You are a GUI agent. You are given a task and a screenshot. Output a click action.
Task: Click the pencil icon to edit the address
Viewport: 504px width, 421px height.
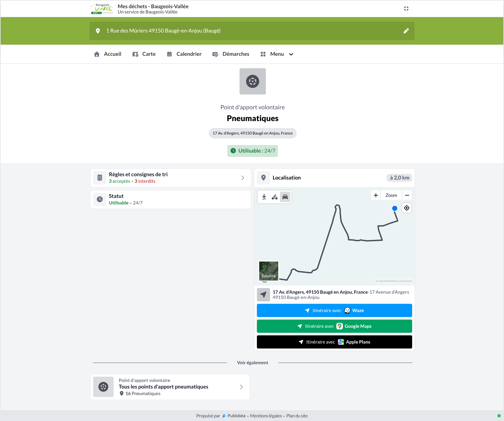click(406, 31)
